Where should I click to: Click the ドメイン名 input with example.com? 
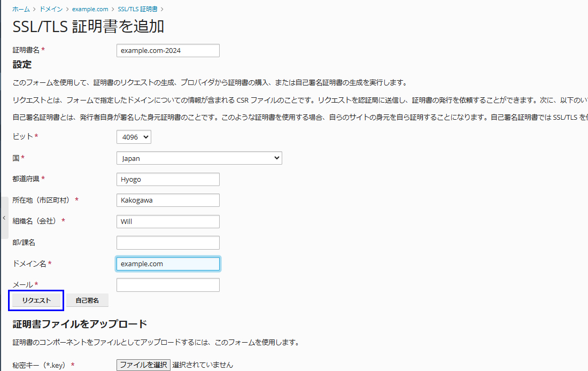(x=168, y=264)
